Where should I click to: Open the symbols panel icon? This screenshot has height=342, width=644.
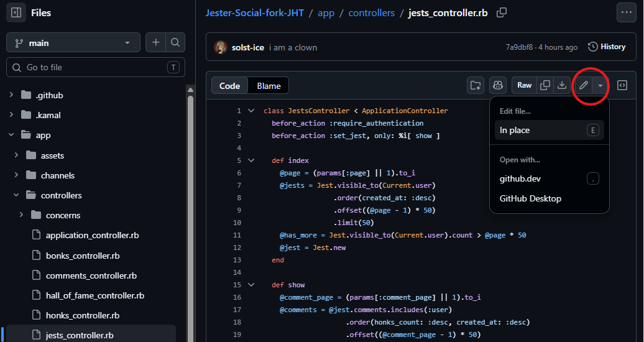coord(622,85)
